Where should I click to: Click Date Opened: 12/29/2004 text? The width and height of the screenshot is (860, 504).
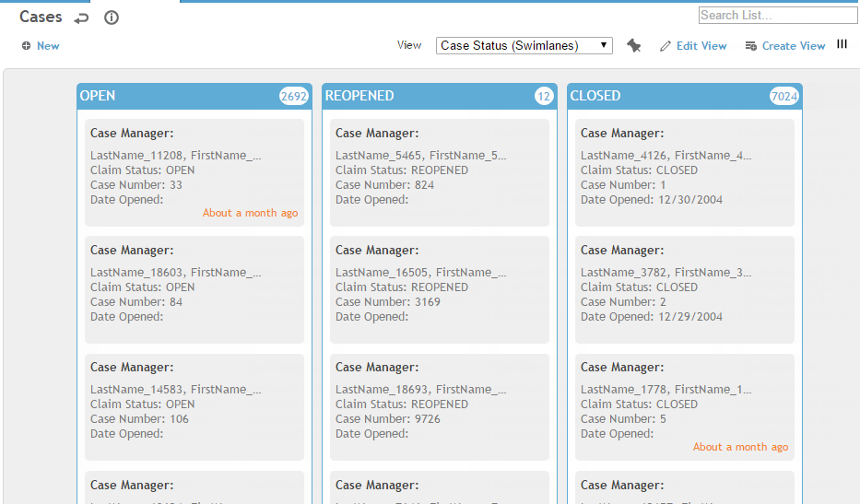pyautogui.click(x=652, y=316)
